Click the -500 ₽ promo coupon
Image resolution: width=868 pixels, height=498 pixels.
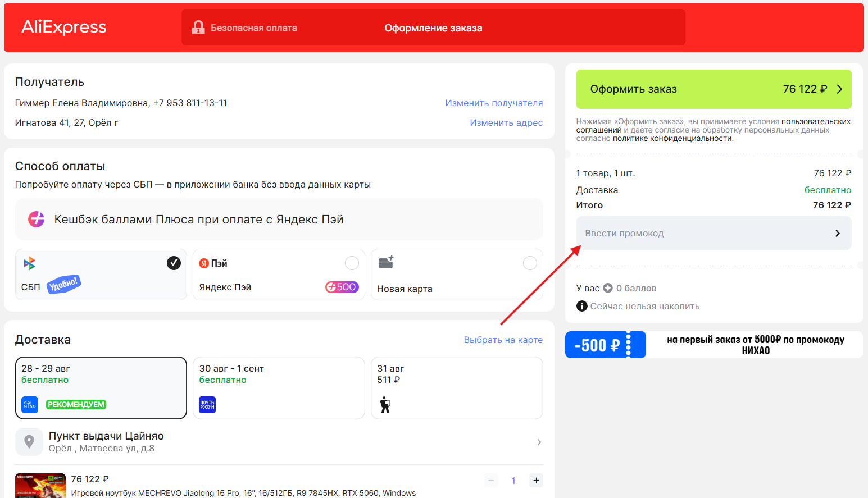[x=606, y=345]
